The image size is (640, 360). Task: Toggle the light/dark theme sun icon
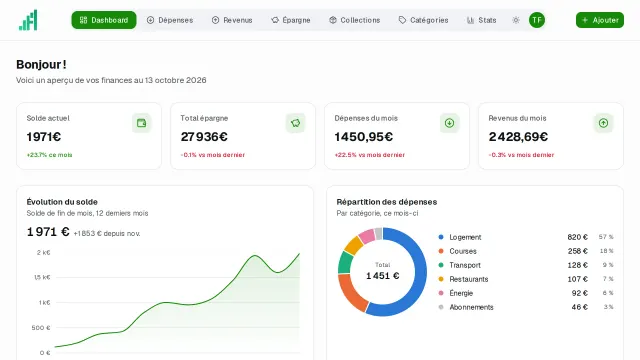[x=516, y=20]
